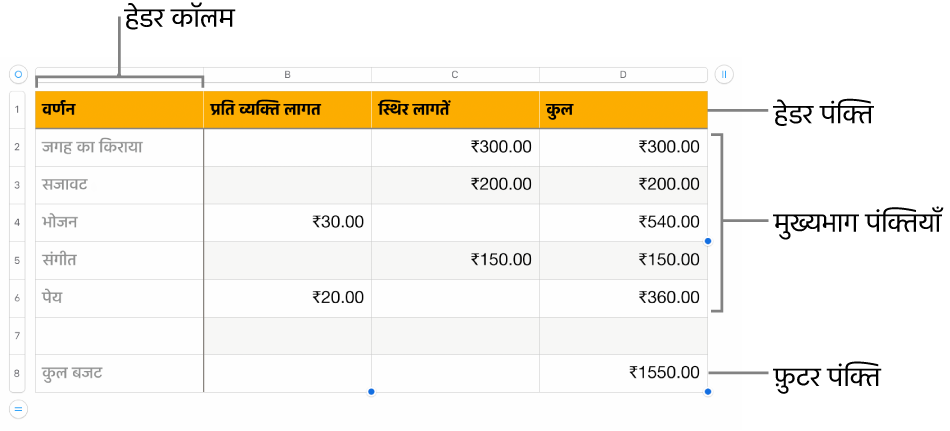Select column D header tab
This screenshot has height=431, width=950.
click(x=623, y=75)
